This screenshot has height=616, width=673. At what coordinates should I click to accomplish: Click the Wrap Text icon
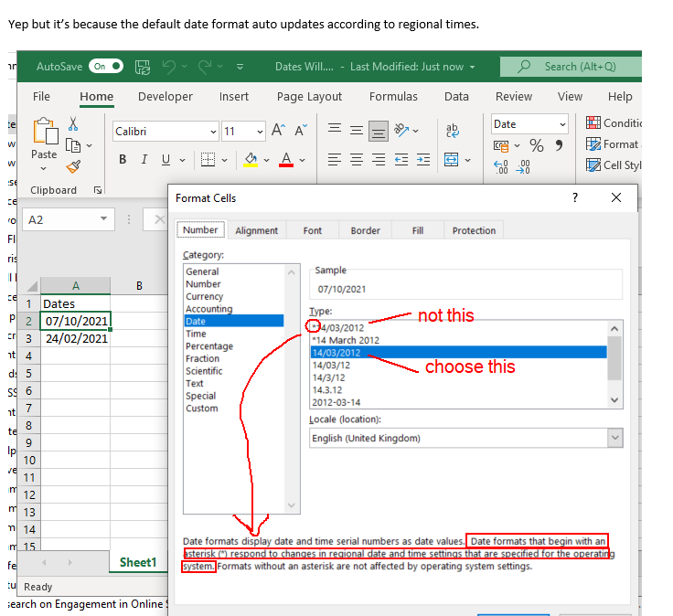(x=452, y=131)
